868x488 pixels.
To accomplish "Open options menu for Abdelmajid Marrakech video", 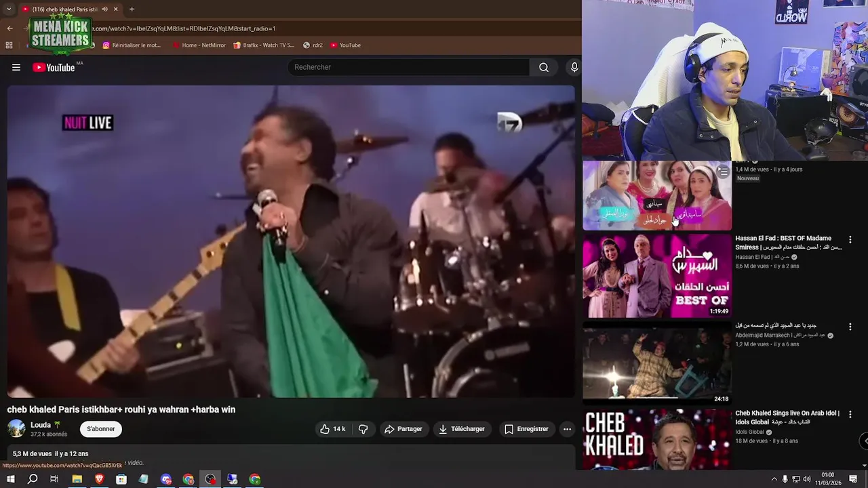I will coord(850,327).
